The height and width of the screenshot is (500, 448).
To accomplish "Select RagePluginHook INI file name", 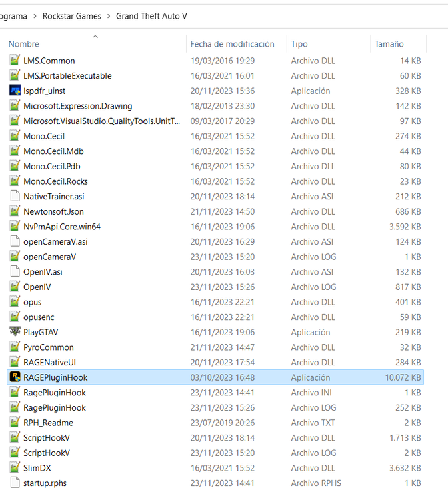I will point(55,393).
